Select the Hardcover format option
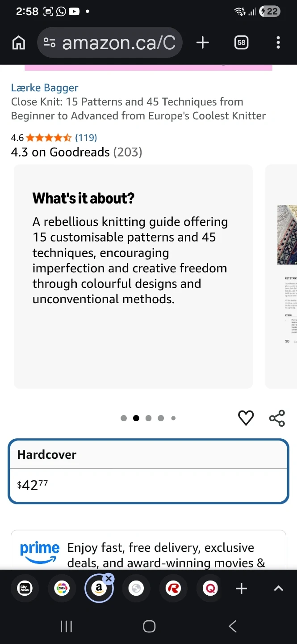The width and height of the screenshot is (297, 644). [x=148, y=471]
